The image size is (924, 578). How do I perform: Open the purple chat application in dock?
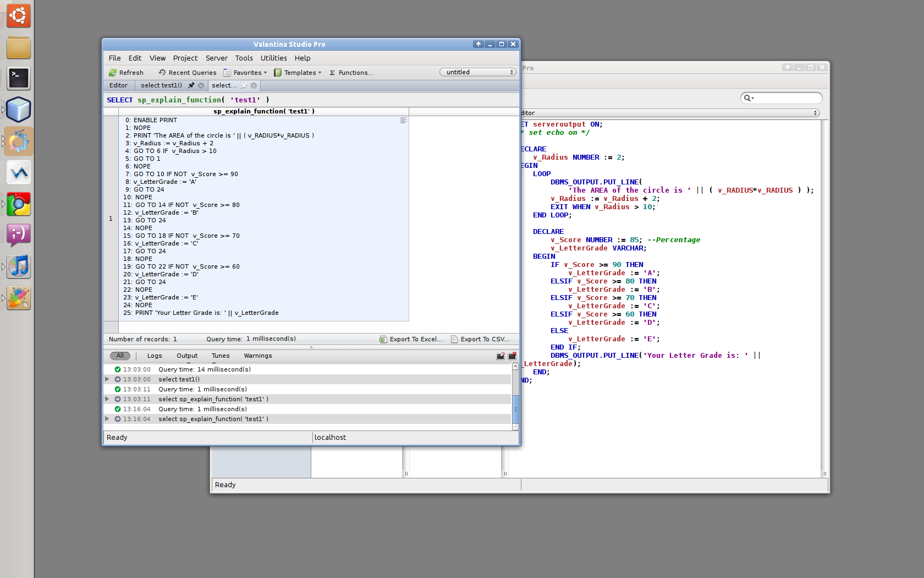pyautogui.click(x=19, y=236)
